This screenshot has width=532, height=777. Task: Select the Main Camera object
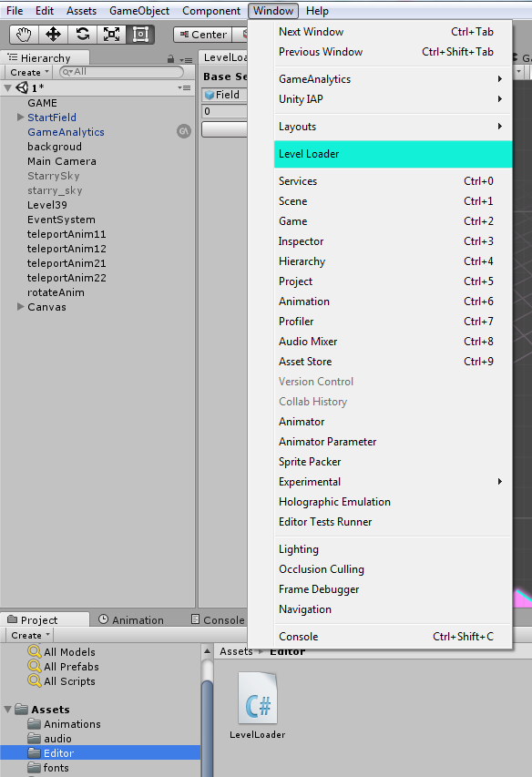click(x=62, y=161)
